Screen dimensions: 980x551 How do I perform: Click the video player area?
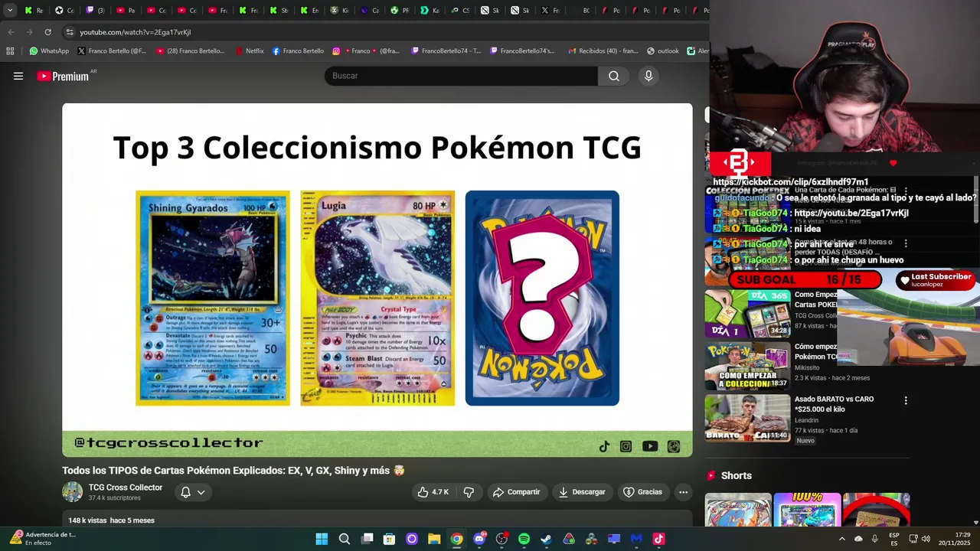coord(377,280)
